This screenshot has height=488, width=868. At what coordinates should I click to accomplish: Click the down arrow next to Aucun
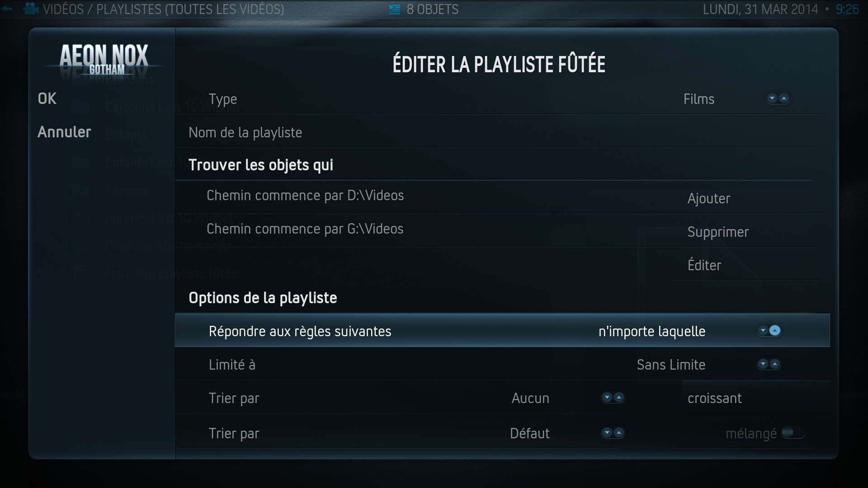pyautogui.click(x=607, y=398)
